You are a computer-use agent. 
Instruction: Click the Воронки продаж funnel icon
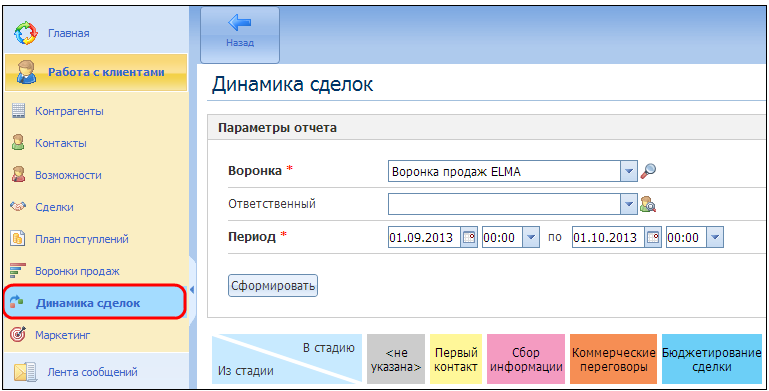pyautogui.click(x=18, y=270)
